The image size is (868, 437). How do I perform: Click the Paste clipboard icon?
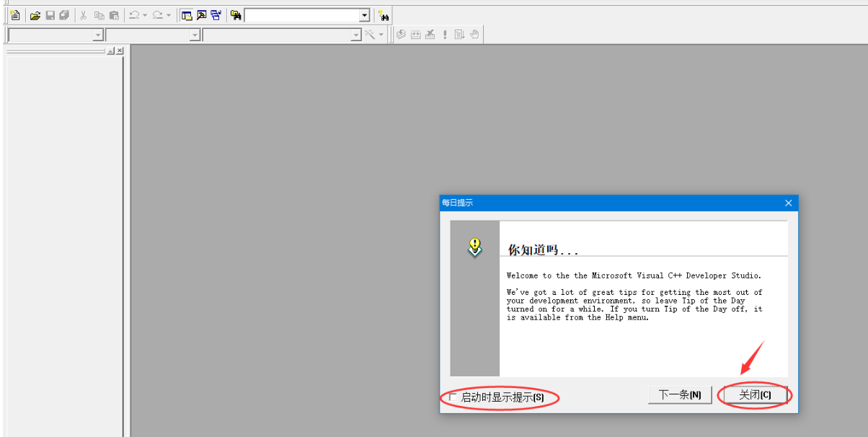click(114, 15)
